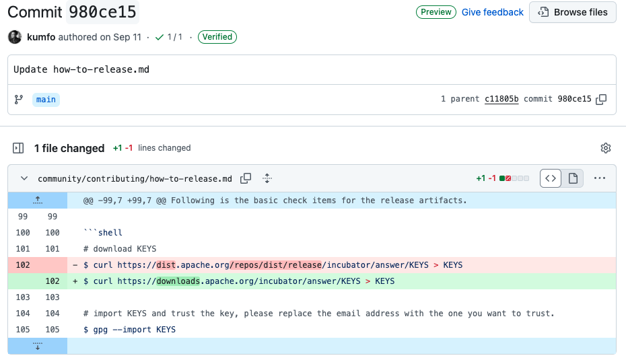Copy the full commit SHA 980ce15

click(x=601, y=100)
